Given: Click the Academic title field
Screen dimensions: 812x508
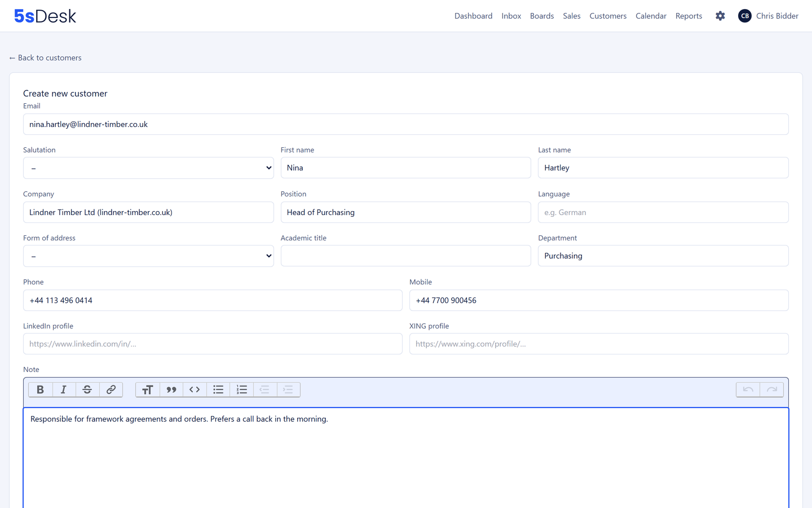Looking at the screenshot, I should pos(406,256).
